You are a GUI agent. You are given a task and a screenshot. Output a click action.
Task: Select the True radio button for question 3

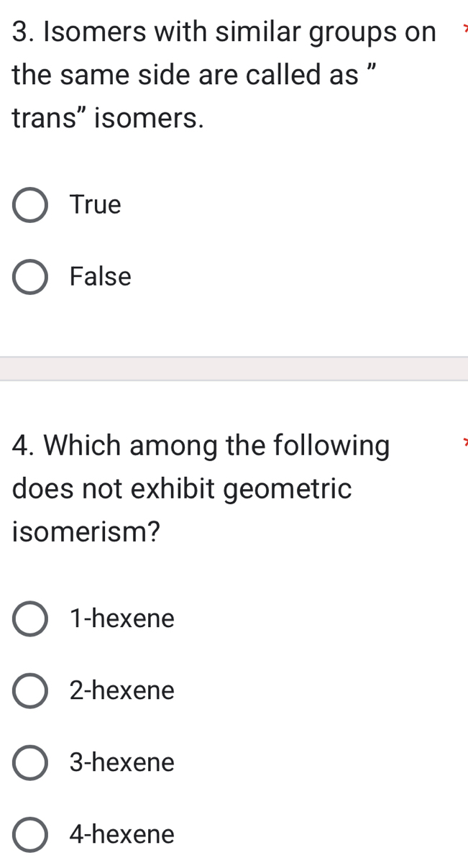(x=29, y=204)
